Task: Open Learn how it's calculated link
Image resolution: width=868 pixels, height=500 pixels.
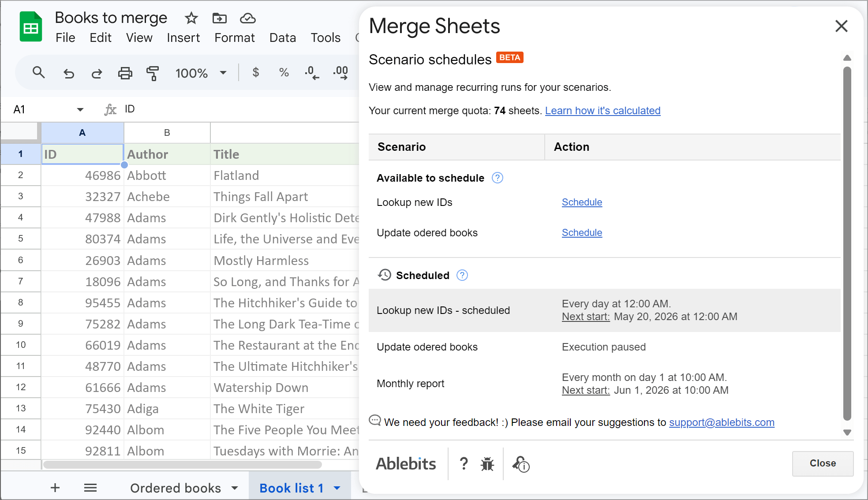Action: (602, 111)
